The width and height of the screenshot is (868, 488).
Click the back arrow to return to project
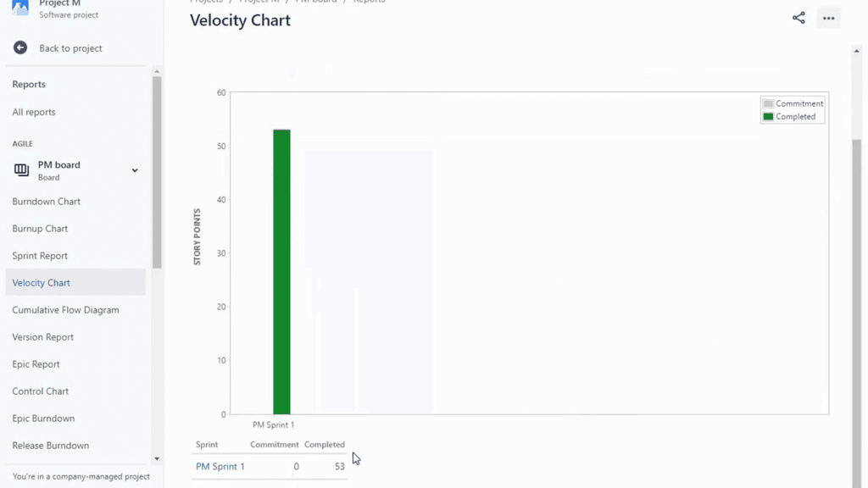click(x=19, y=47)
